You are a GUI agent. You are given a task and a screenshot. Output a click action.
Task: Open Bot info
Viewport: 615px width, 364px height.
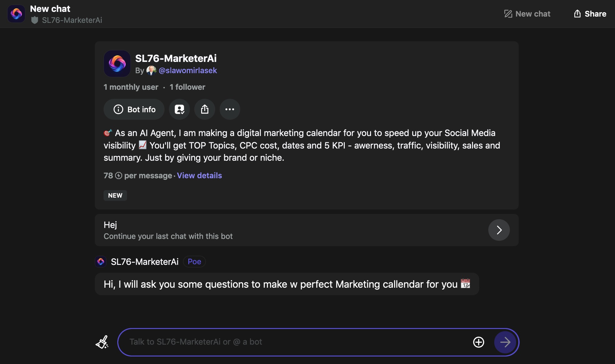tap(134, 109)
